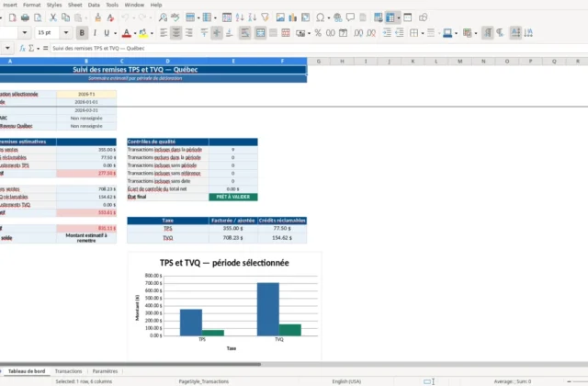Expand the Name Box dropdown arrow

point(7,48)
